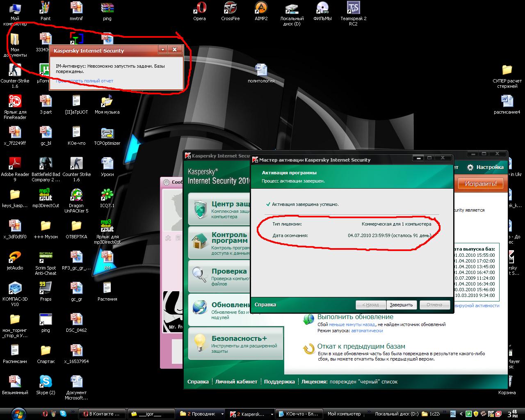The height and width of the screenshot is (420, 525).
Task: Open the Поддержка footer link
Action: point(279,382)
